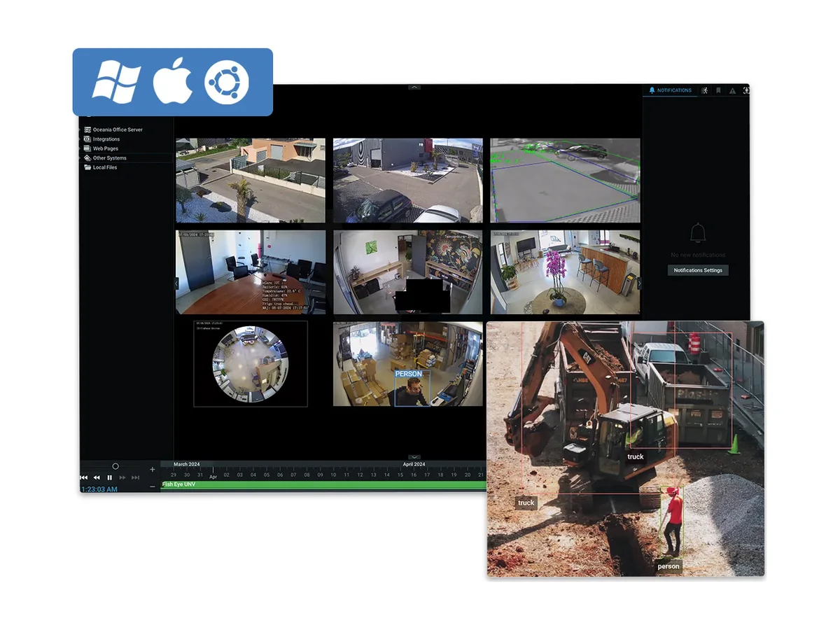Click the rewind button

(x=97, y=477)
